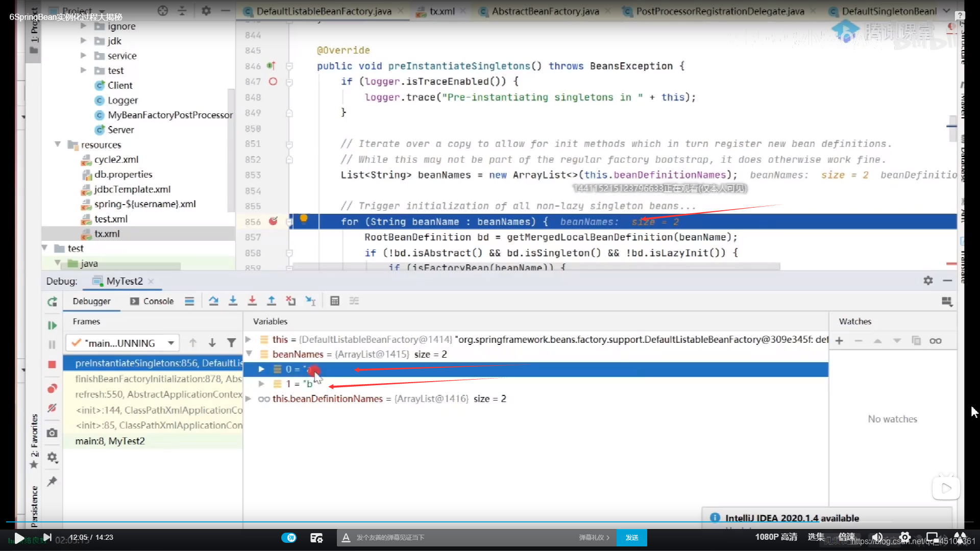
Task: Collapse the beanNames variable node
Action: [x=249, y=354]
